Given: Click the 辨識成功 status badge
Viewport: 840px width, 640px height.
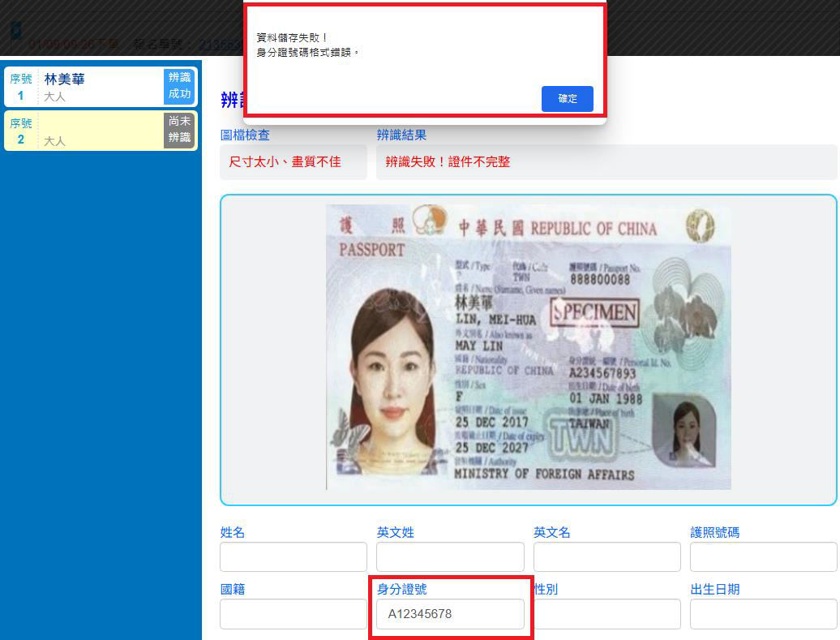Looking at the screenshot, I should (179, 86).
